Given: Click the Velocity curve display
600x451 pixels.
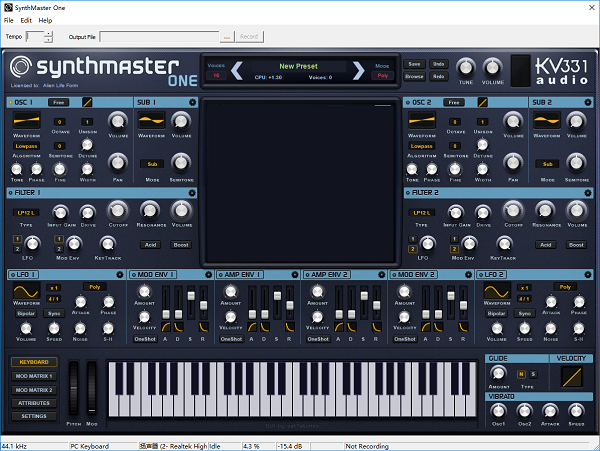Looking at the screenshot, I should tap(572, 377).
